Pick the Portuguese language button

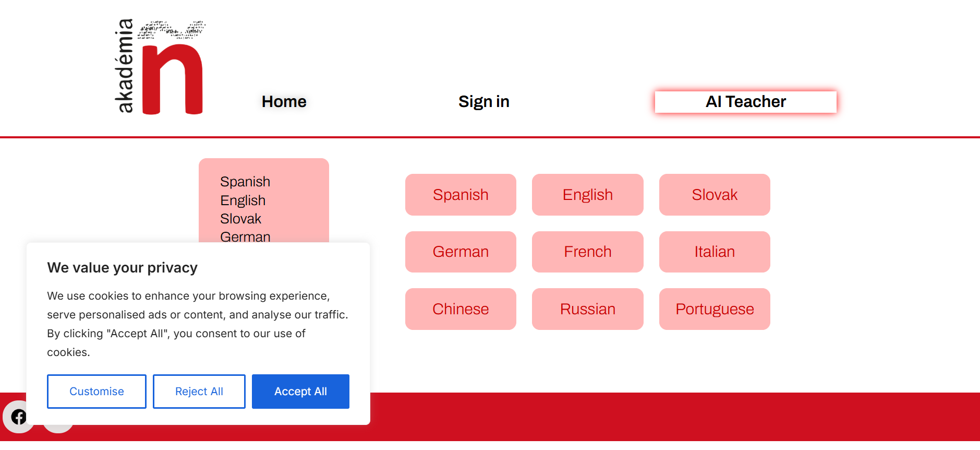[x=715, y=309]
